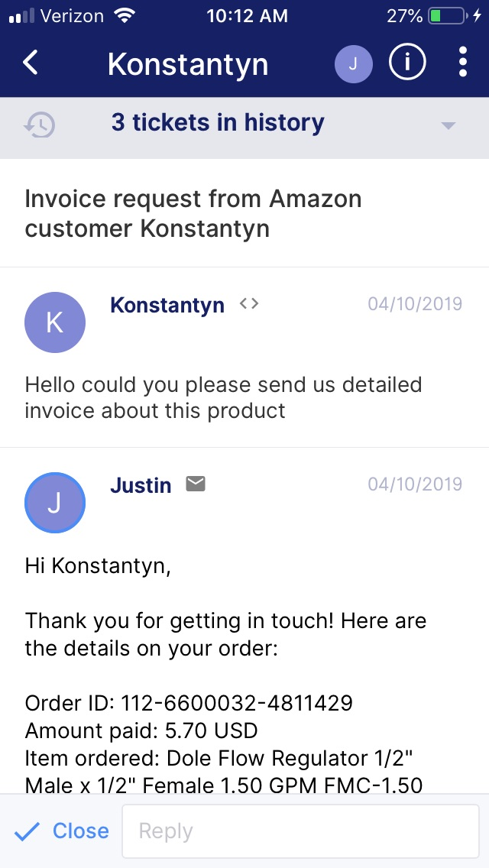Expand the ticket history dropdown arrow
The height and width of the screenshot is (868, 489).
point(449,125)
